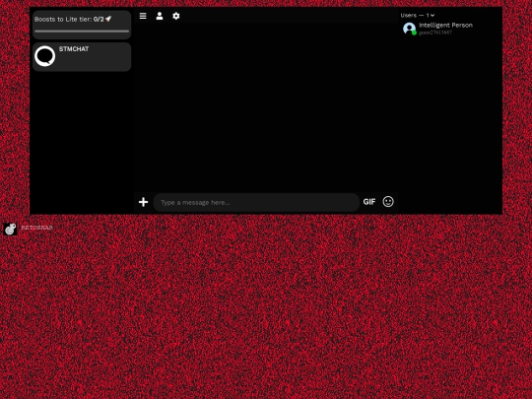Screen dimensions: 532x399
Task: Click the logo icon below the chat window
Action: click(10, 229)
